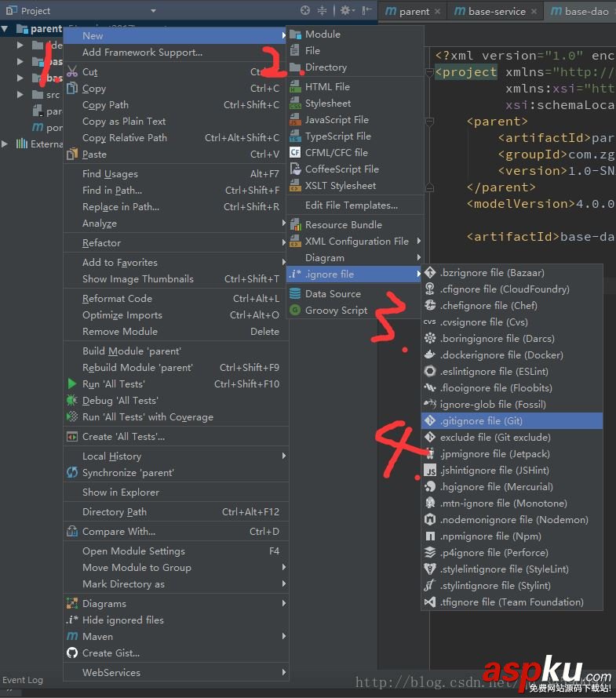Click the JSHint JS icon
The height and width of the screenshot is (698, 616).
pyautogui.click(x=430, y=470)
